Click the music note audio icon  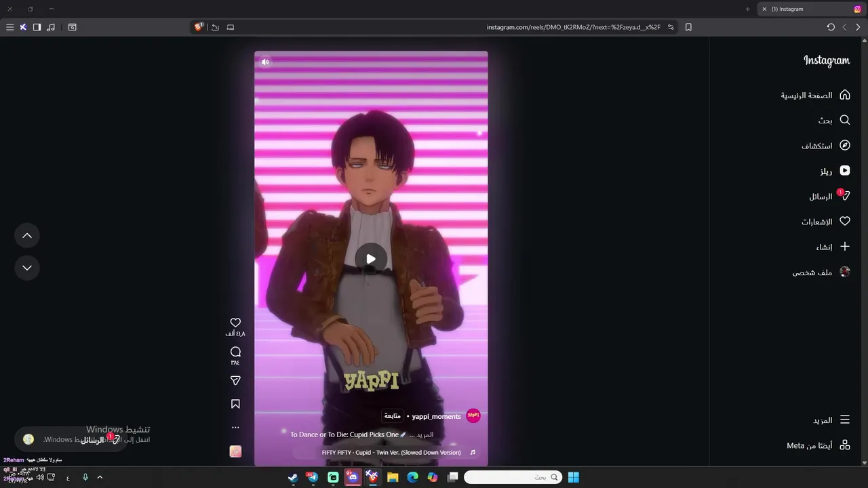tap(473, 452)
